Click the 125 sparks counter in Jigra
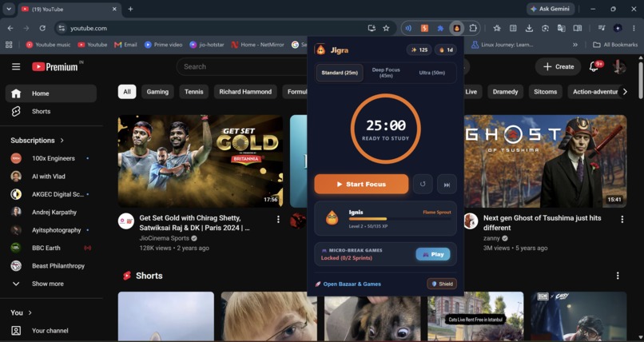This screenshot has height=342, width=644. [x=419, y=50]
